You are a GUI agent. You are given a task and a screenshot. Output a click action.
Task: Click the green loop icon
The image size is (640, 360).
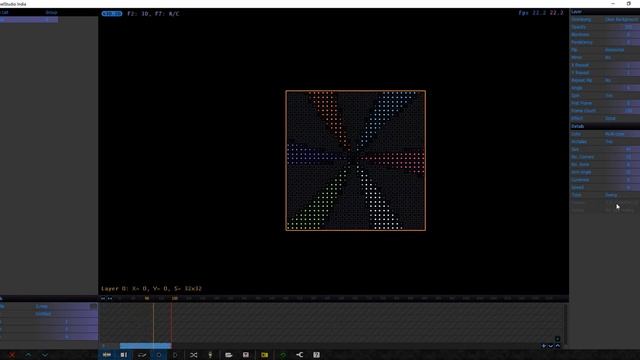click(283, 355)
